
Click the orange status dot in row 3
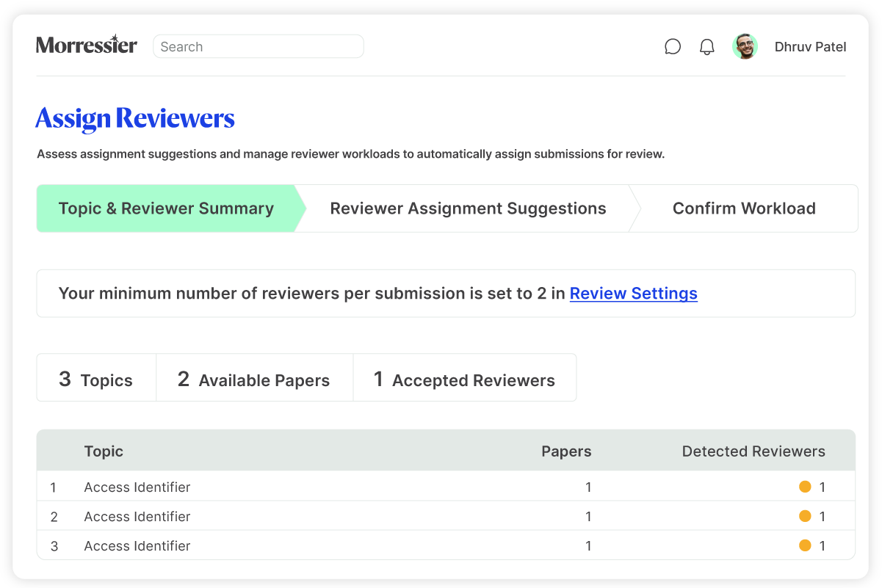pos(805,545)
